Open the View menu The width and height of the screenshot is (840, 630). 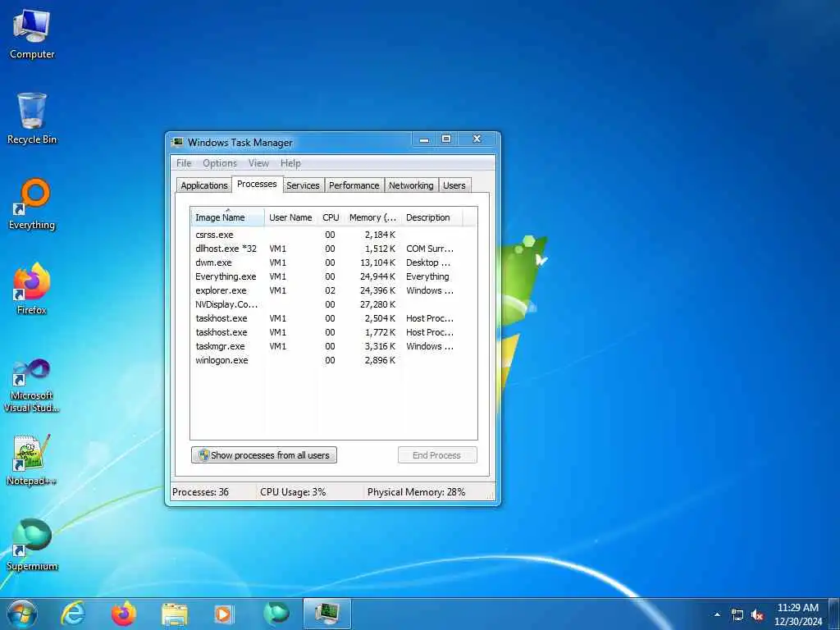[x=258, y=163]
